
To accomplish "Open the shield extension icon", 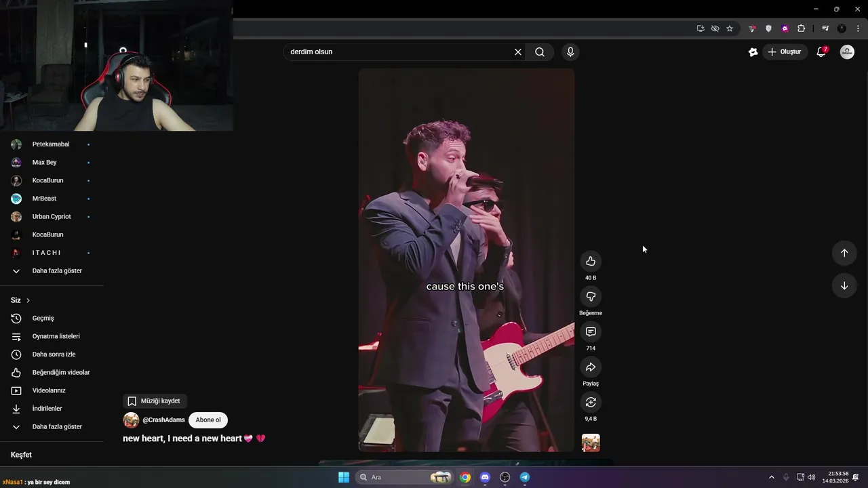I will click(x=768, y=28).
